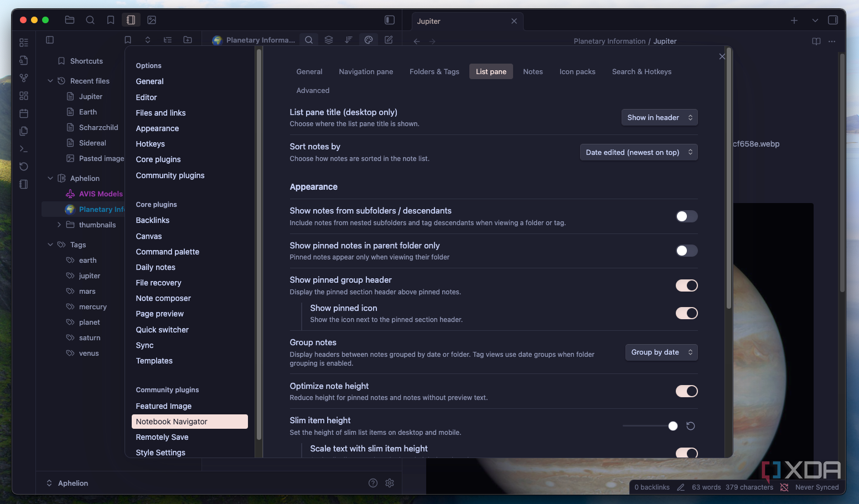Switch to the Notes settings tab

(x=533, y=71)
